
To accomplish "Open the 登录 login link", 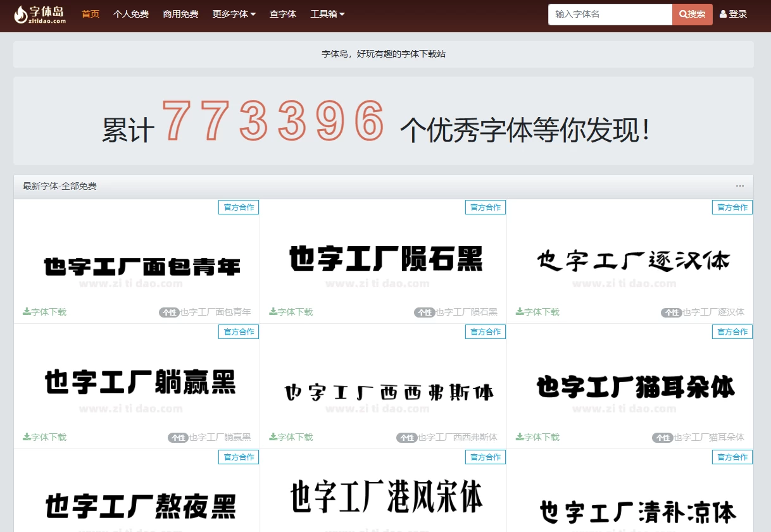I will [x=734, y=14].
